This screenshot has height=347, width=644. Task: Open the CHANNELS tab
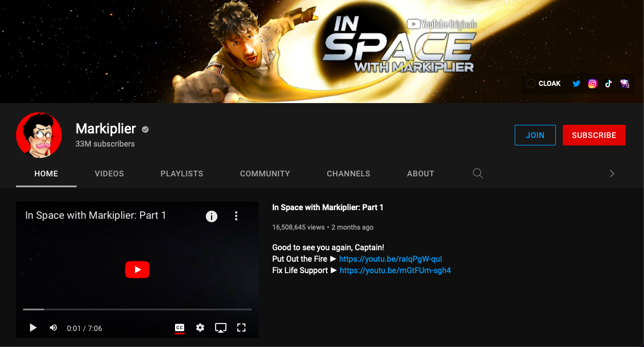pos(348,173)
